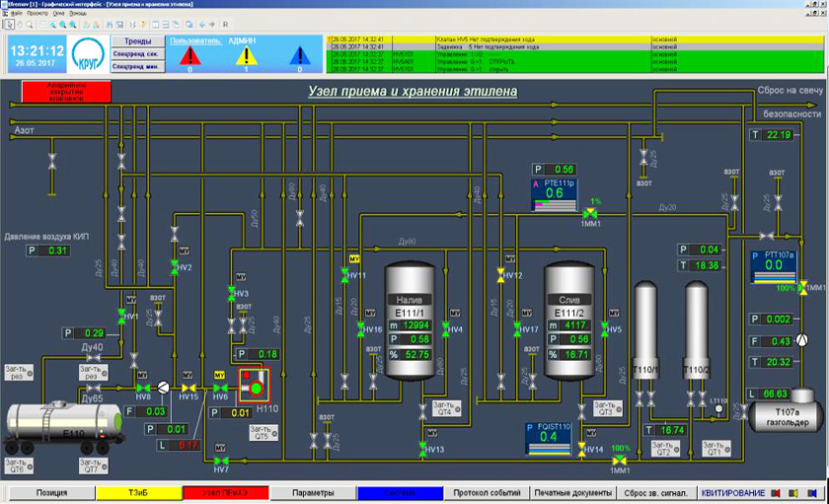Select yellow valve HV15

(188, 389)
